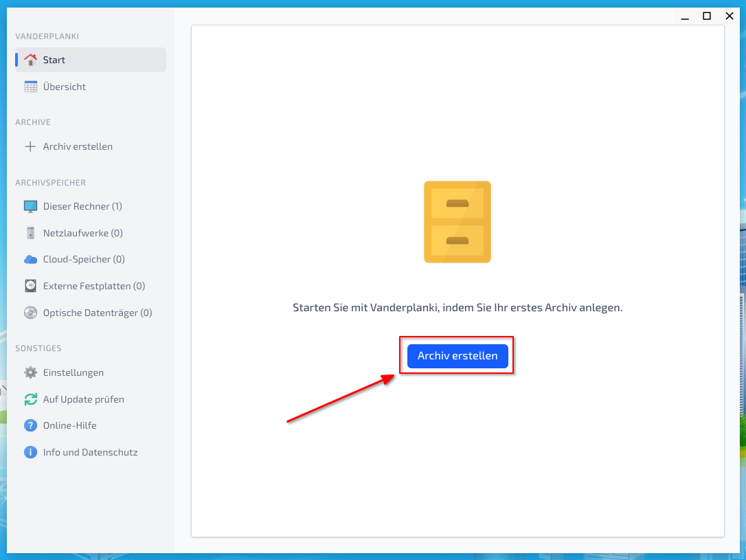The width and height of the screenshot is (746, 560).
Task: Click the SONSTIGES section heading
Action: [38, 348]
